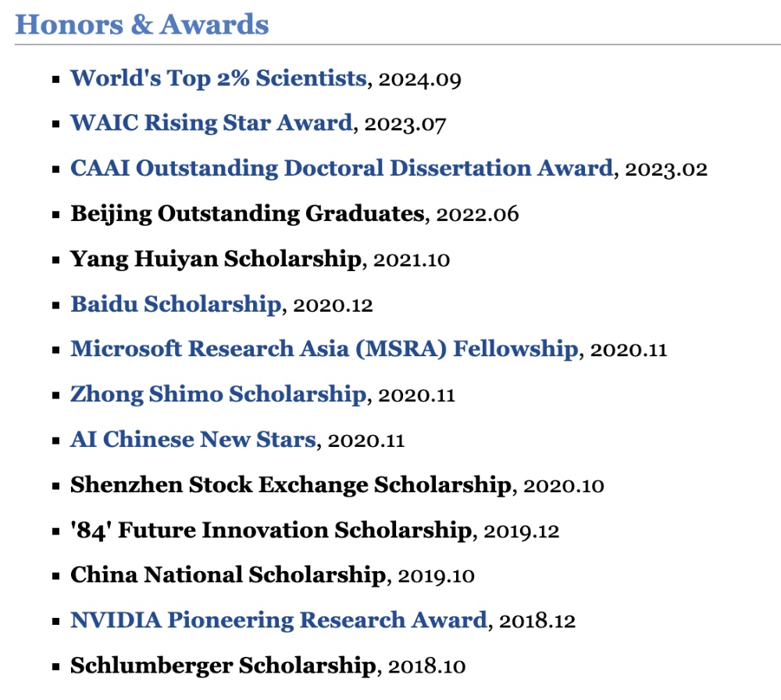Click the Honors & Awards section heading

[142, 24]
